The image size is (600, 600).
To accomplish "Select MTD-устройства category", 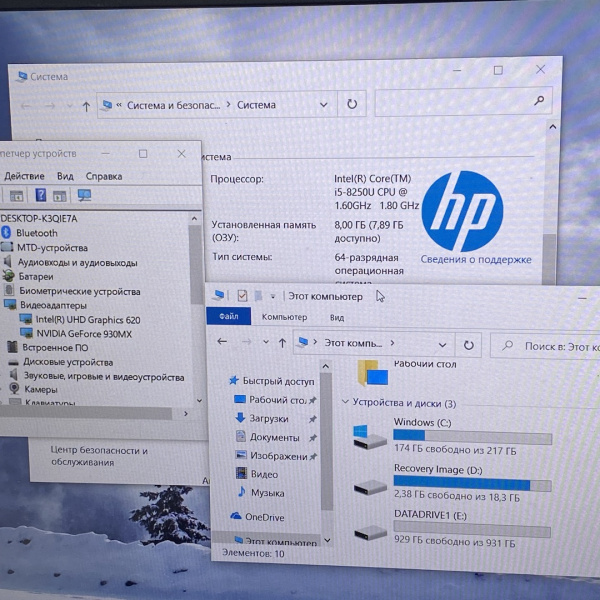I will 52,248.
